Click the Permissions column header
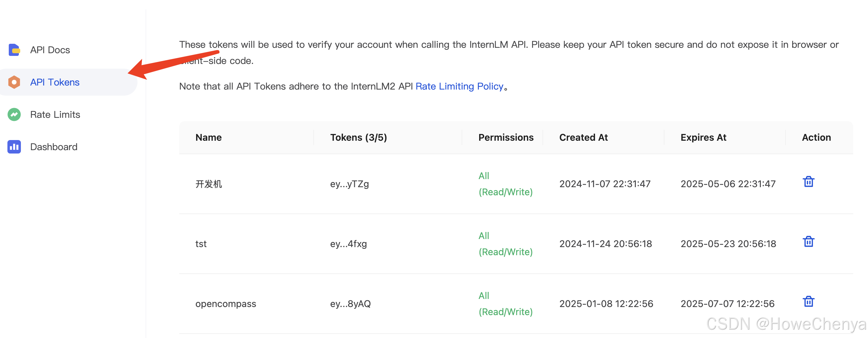The width and height of the screenshot is (868, 338). [506, 137]
